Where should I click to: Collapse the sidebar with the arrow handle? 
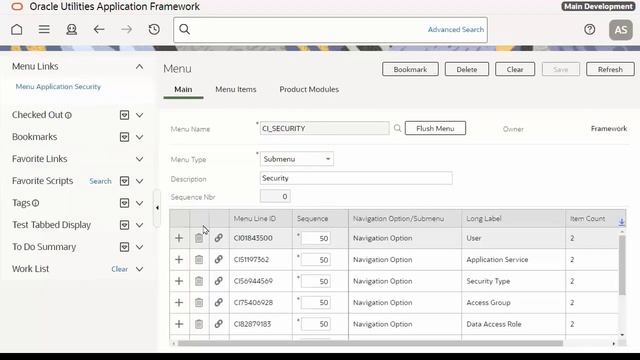(x=157, y=208)
